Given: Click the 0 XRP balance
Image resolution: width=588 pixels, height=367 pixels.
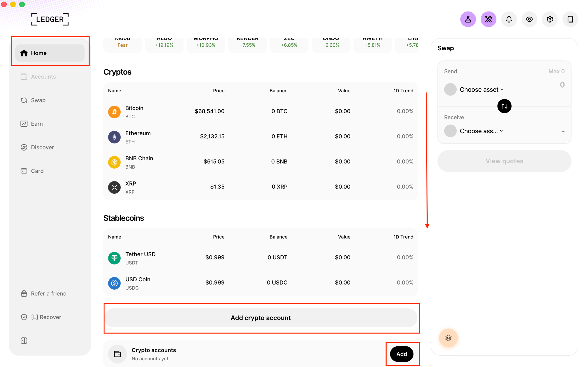Looking at the screenshot, I should pos(280,187).
